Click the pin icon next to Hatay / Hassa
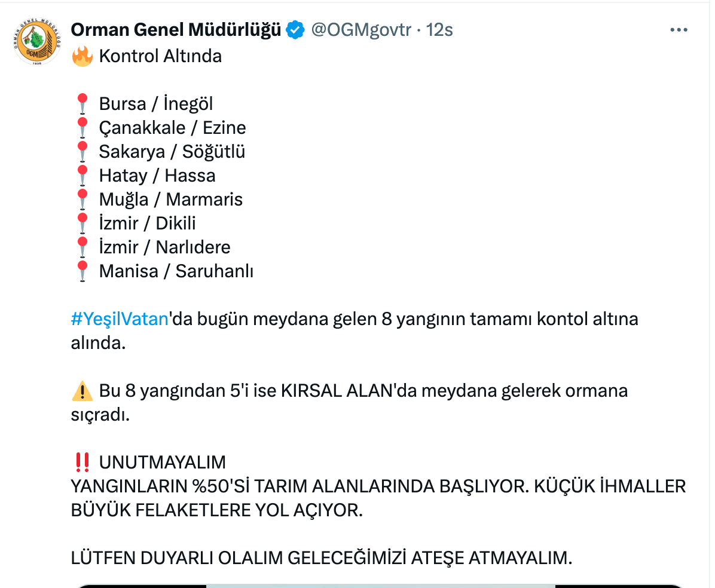Image resolution: width=715 pixels, height=588 pixels. coord(82,176)
